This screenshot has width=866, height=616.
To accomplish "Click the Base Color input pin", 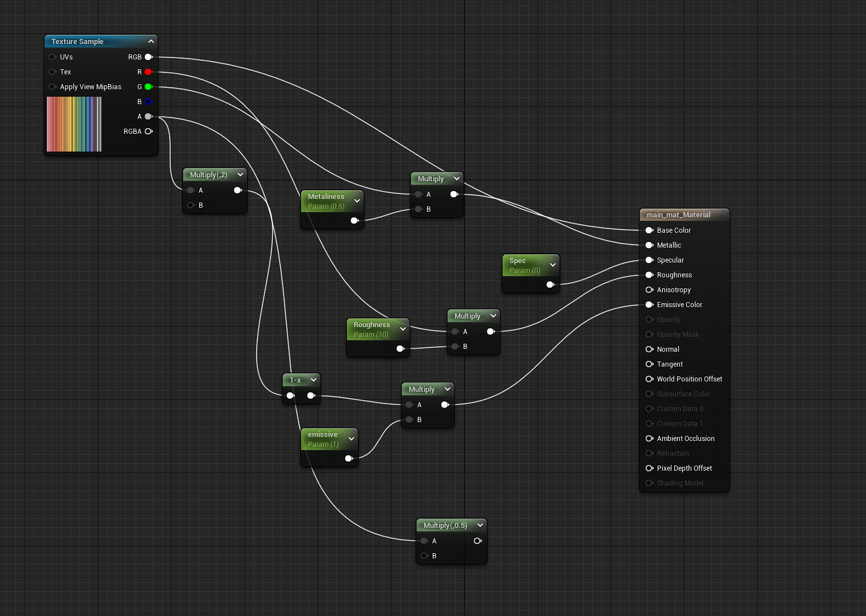I will (650, 230).
